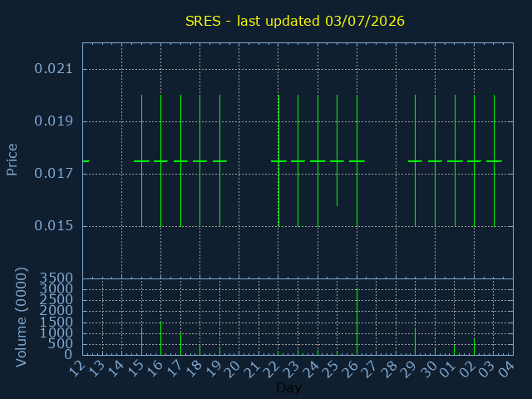The height and width of the screenshot is (399, 532).
Task: Click the 0.019 price axis label
Action: point(53,121)
